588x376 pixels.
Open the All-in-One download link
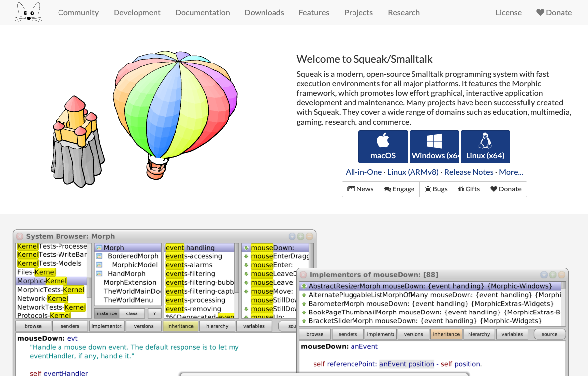363,172
